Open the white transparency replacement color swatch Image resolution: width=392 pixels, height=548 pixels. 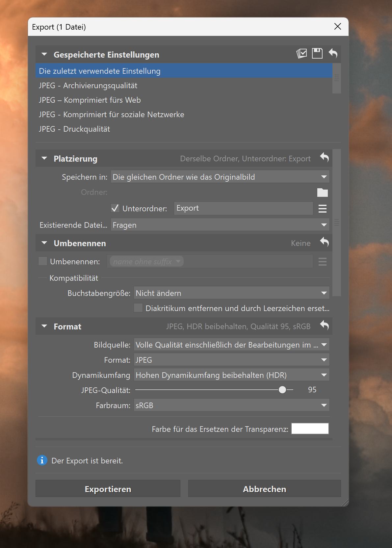pos(310,429)
